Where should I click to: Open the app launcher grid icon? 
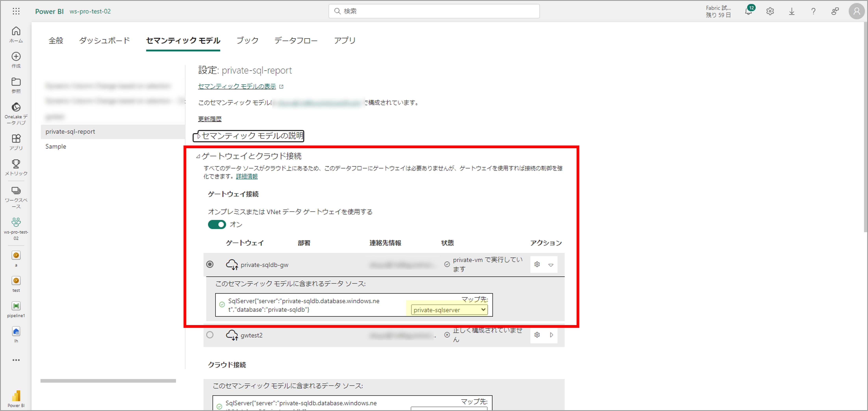(x=16, y=11)
